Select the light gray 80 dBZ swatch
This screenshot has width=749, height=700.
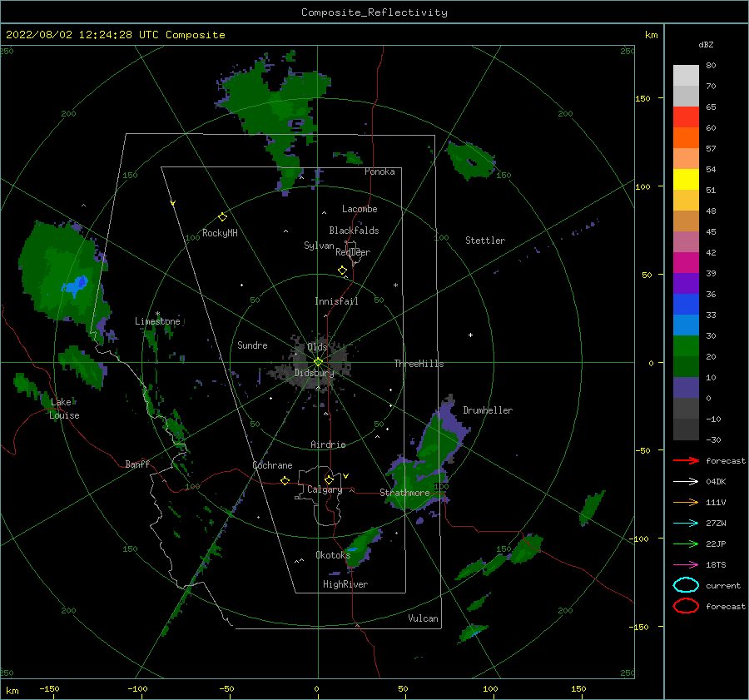point(686,75)
